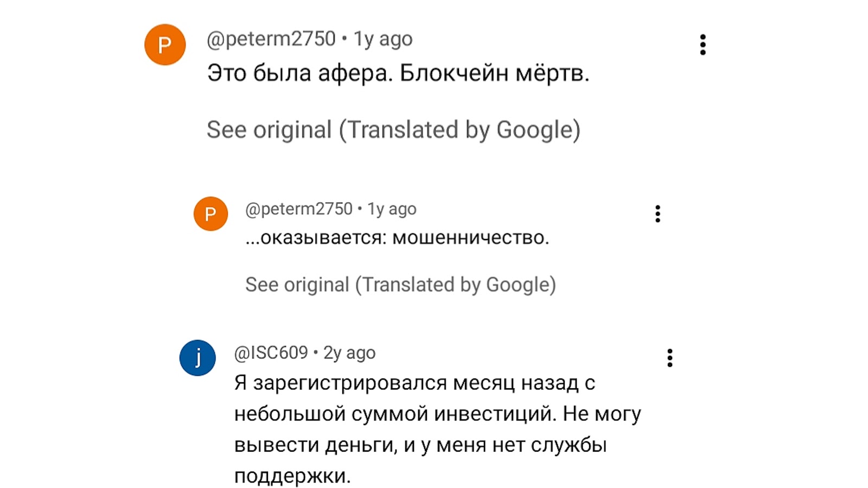Click the orange P avatar on the 'мошенничество' reply
Screen dimensions: 868x488
pos(210,214)
